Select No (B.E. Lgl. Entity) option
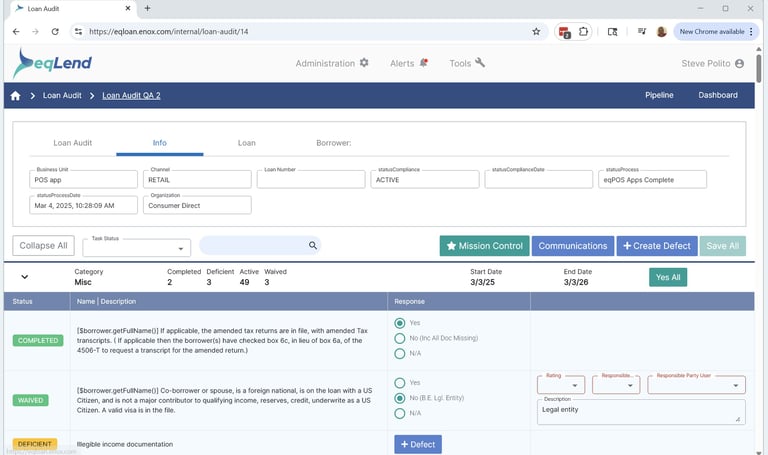 400,398
